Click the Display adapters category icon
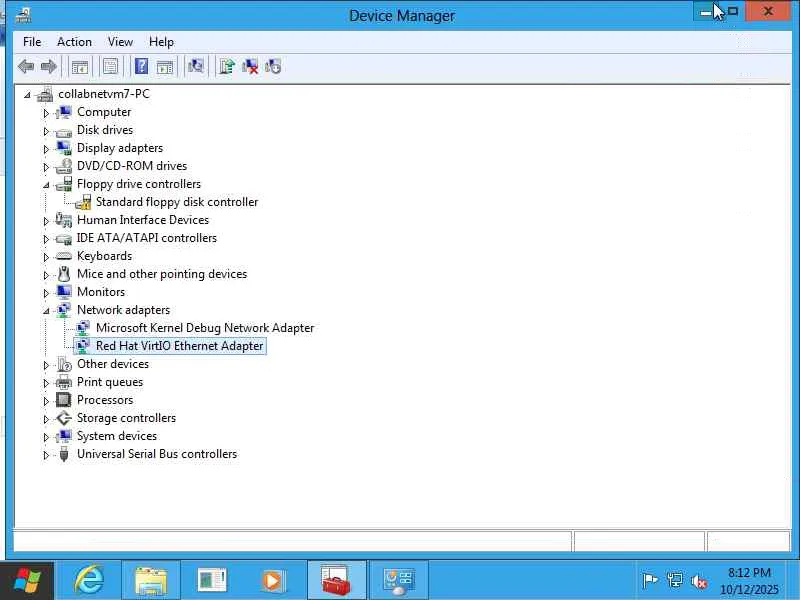 (x=64, y=148)
